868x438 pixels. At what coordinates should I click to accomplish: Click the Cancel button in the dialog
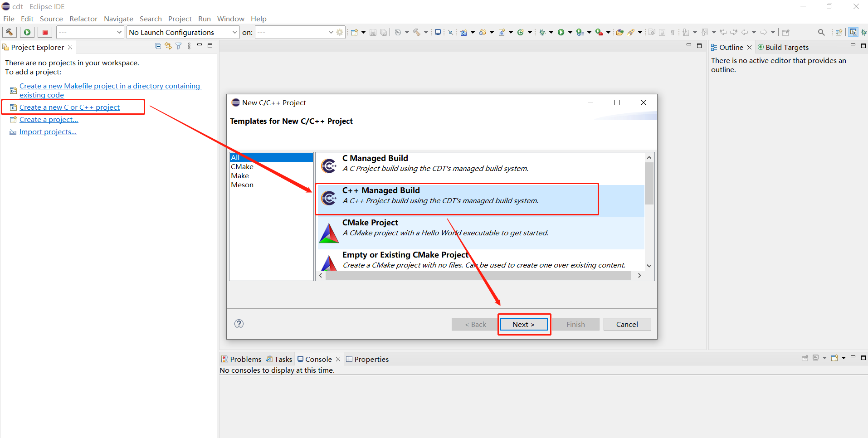point(627,324)
